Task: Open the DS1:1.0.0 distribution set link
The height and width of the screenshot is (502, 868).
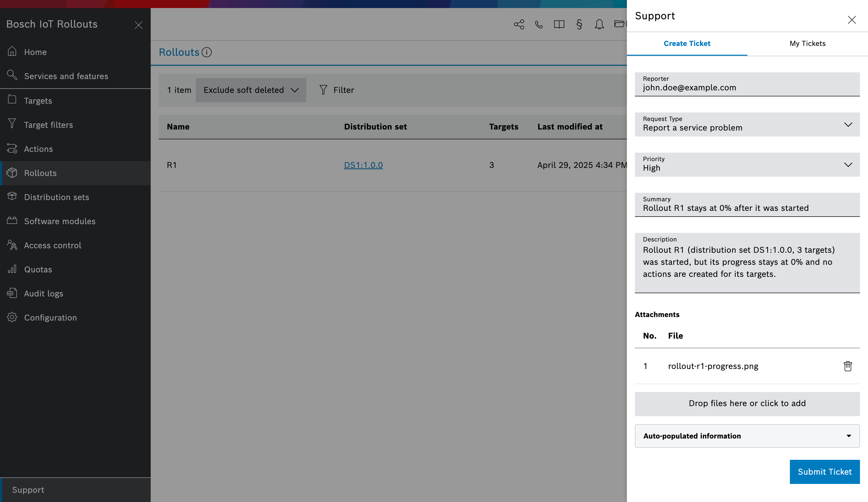Action: pos(363,165)
